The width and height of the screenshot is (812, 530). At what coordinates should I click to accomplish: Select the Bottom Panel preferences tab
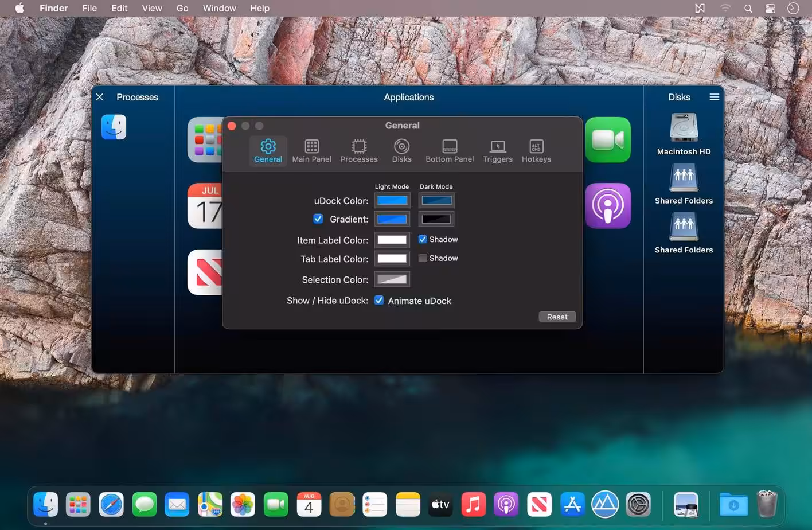tap(450, 151)
